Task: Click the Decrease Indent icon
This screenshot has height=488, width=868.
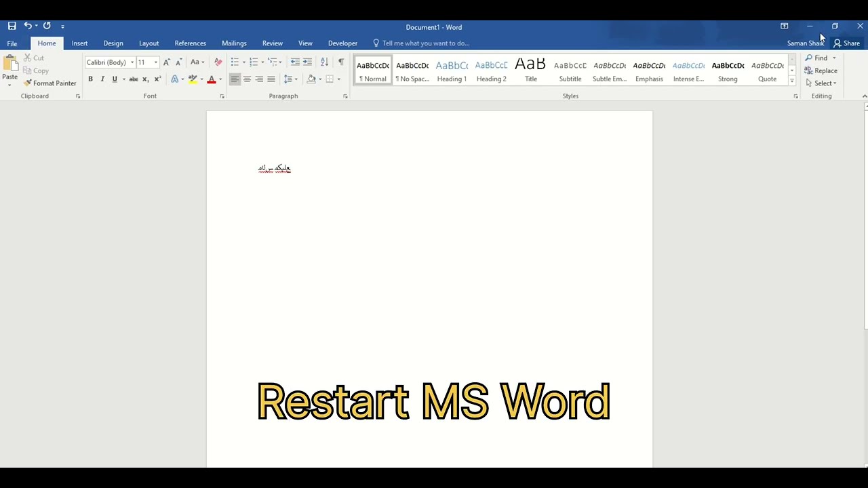Action: click(295, 62)
